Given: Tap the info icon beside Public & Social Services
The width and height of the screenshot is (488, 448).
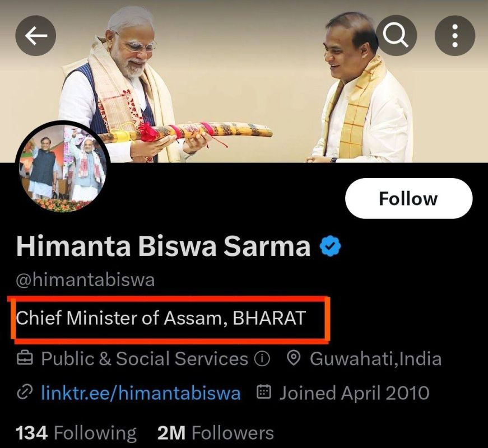Looking at the screenshot, I should tap(262, 359).
